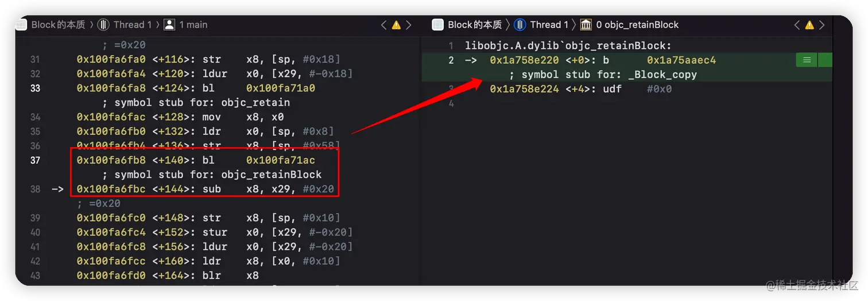
Task: Open Thread 1 breadcrumb in the left pane
Action: pos(133,25)
